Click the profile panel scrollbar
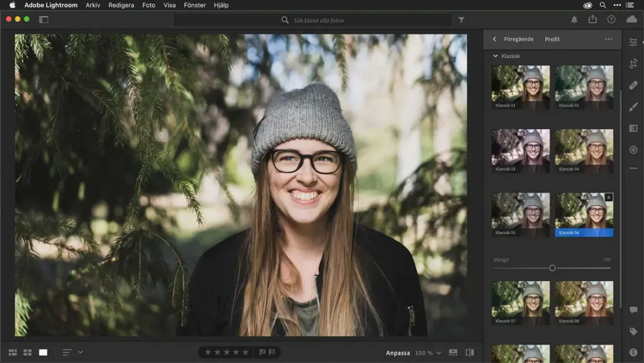 point(620,198)
